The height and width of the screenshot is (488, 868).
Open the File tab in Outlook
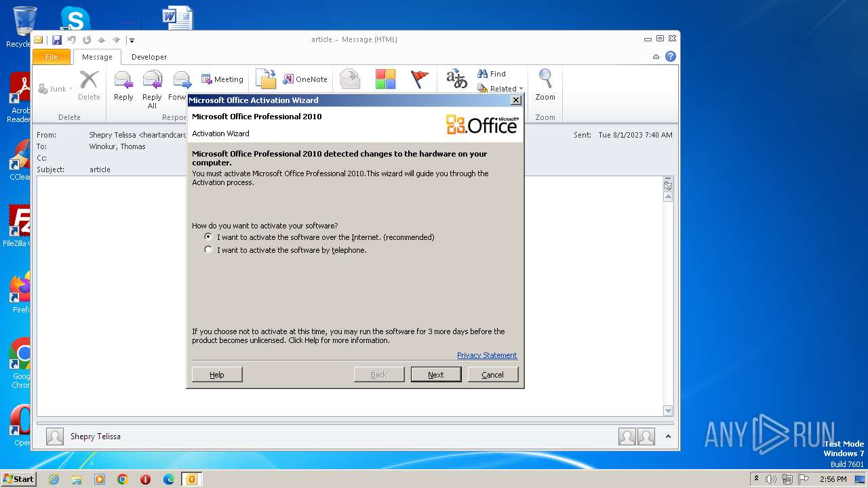(52, 57)
